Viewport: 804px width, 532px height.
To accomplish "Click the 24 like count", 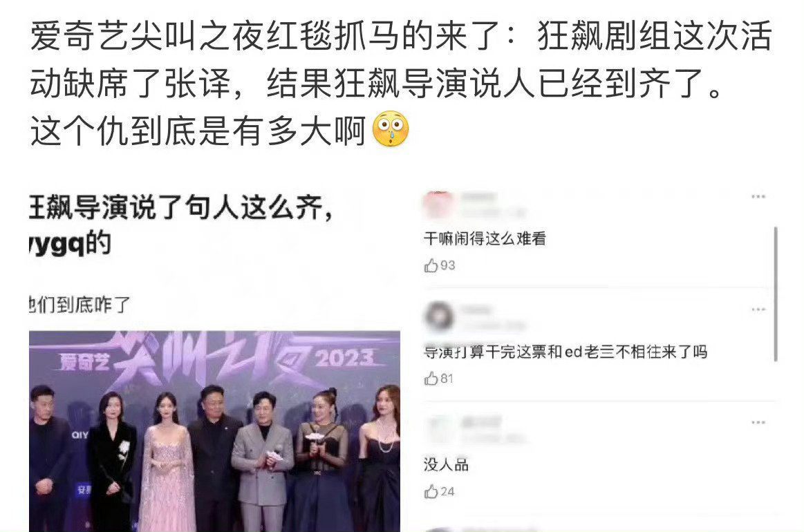I will tap(448, 491).
